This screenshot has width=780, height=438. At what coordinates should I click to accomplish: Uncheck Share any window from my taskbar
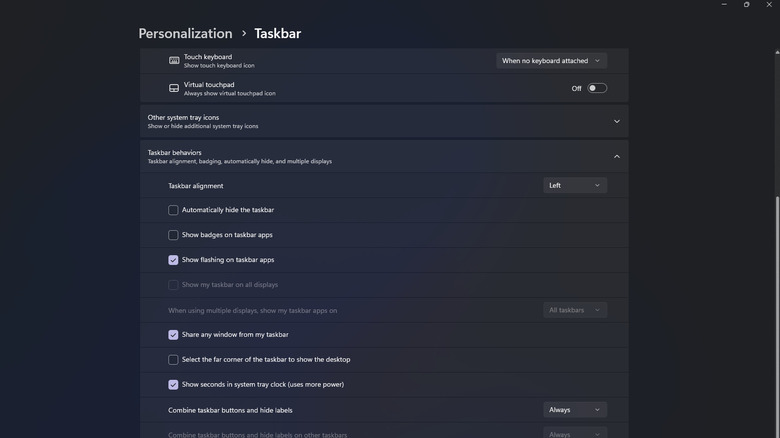click(x=173, y=335)
